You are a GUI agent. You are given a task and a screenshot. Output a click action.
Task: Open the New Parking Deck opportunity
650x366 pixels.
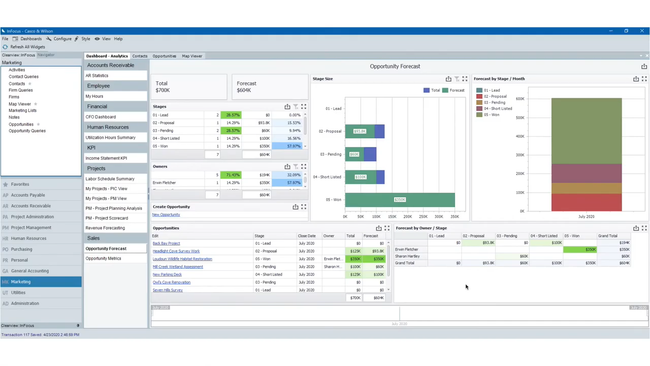click(x=167, y=274)
